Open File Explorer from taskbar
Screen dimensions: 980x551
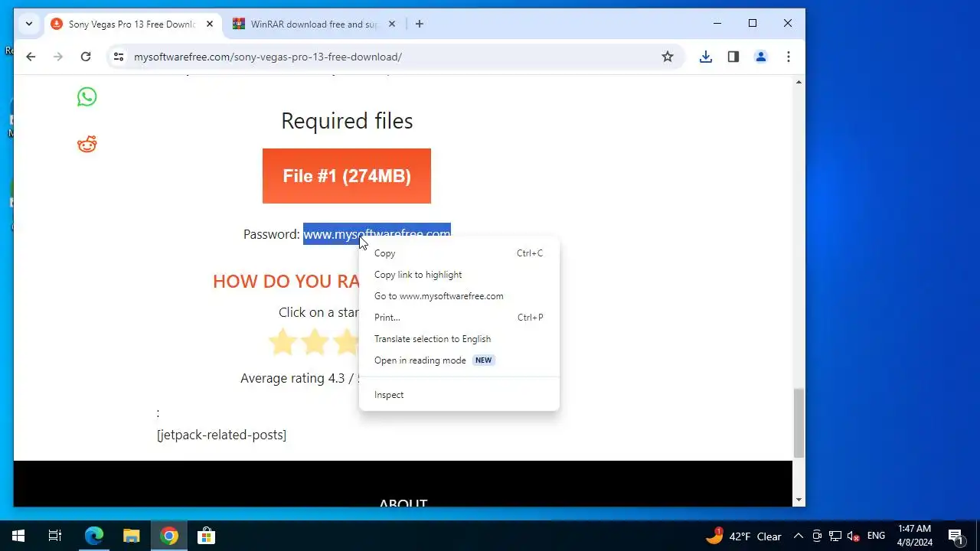click(x=132, y=536)
